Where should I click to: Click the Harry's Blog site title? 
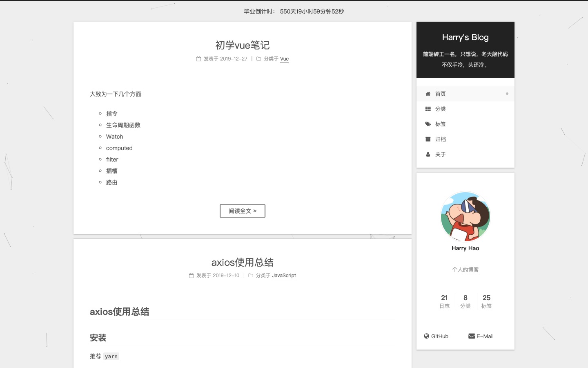point(465,37)
